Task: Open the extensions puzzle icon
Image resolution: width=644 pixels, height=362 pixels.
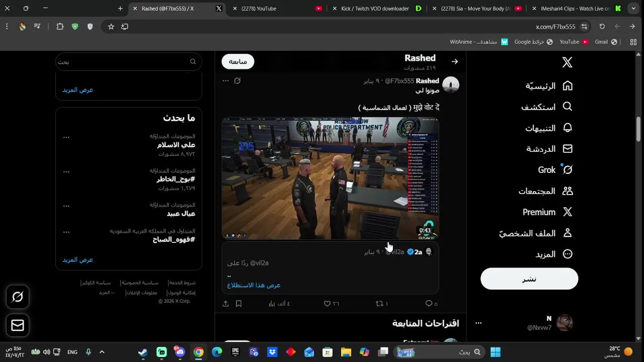Action: click(x=60, y=27)
